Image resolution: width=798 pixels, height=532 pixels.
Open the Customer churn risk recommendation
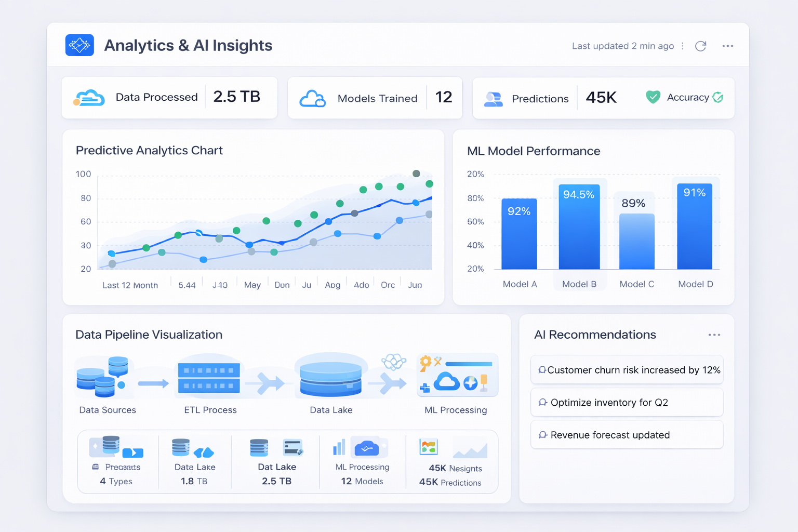point(627,369)
